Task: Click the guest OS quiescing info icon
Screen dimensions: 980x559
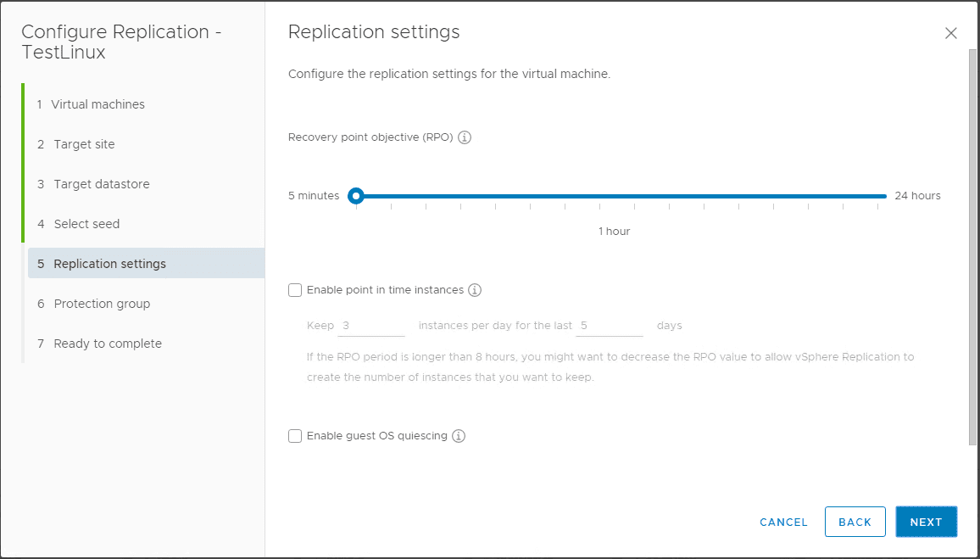Action: pos(459,435)
